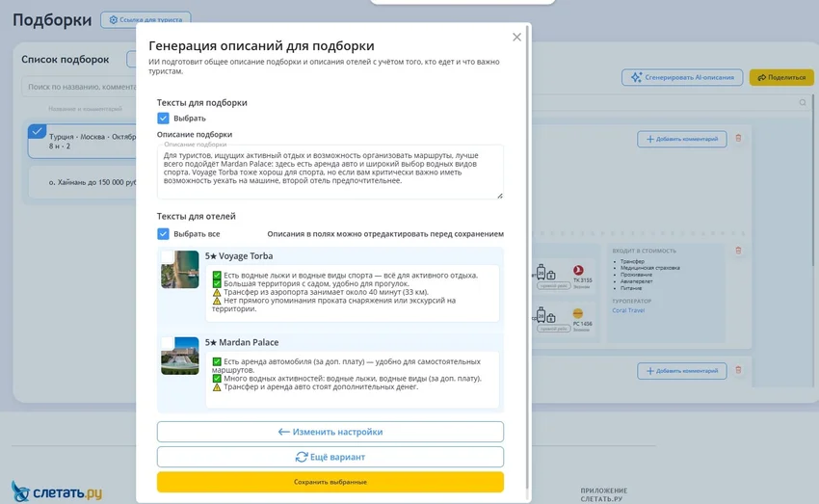
Task: Click the refresh icon beside Ещё вариант
Action: 302,457
